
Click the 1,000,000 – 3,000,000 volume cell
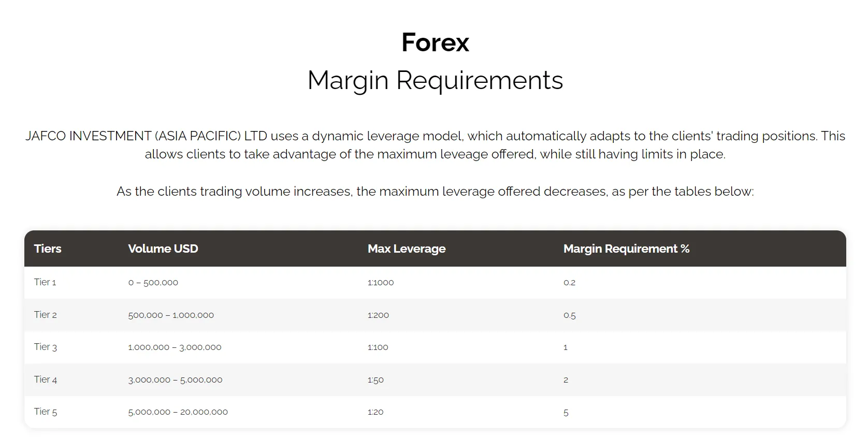click(x=175, y=347)
